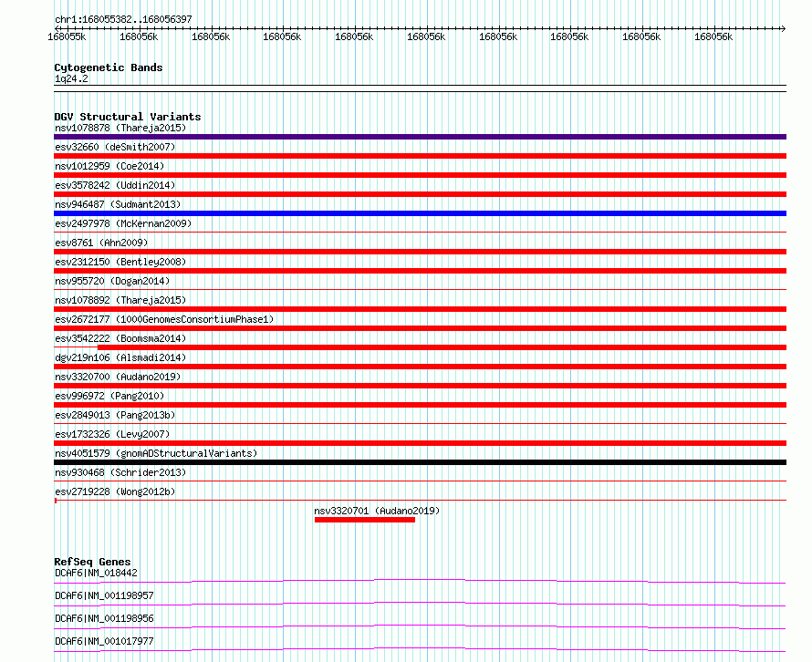Open variant esv32660 (deSmith2007) label

coord(115,147)
